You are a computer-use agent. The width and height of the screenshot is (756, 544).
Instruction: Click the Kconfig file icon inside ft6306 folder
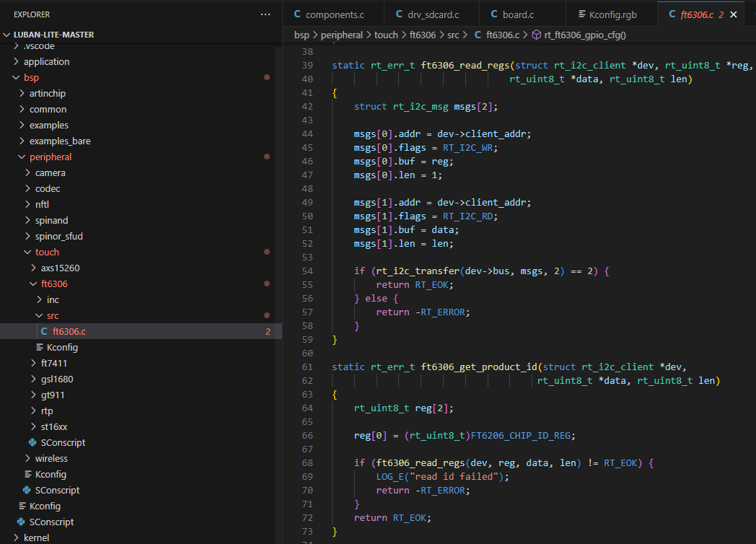39,347
